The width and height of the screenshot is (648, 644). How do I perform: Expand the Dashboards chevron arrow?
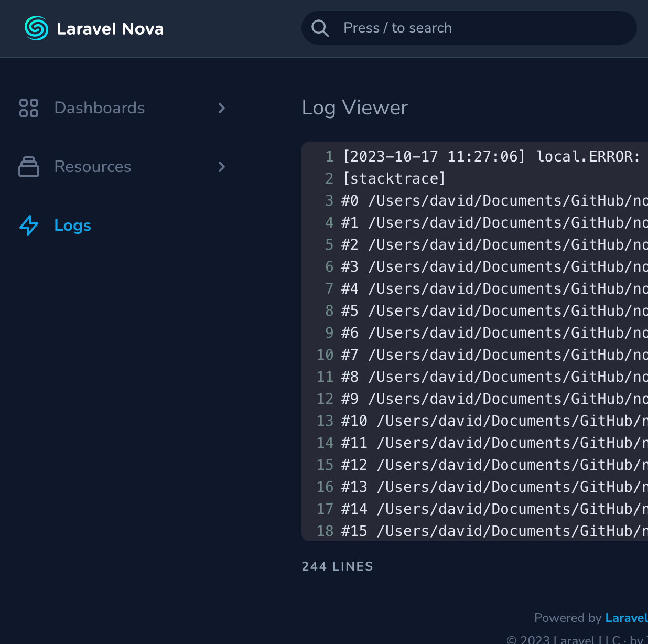(x=222, y=108)
